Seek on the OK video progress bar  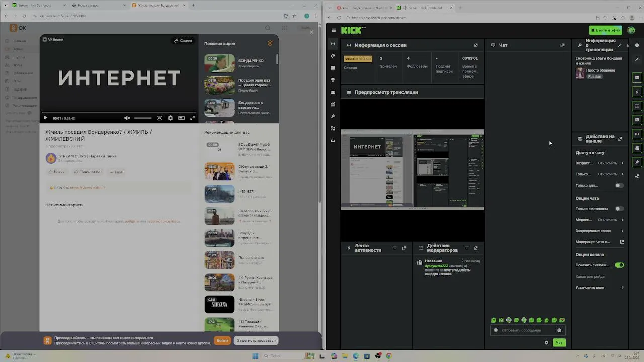119,112
